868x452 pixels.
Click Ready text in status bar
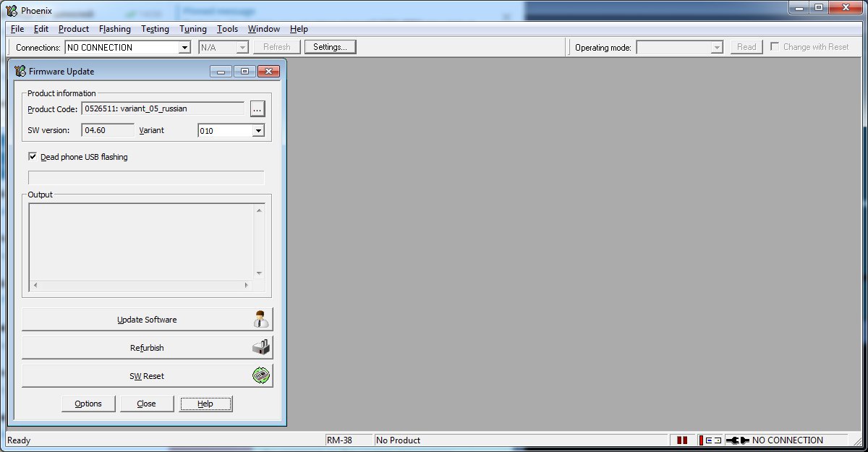(x=20, y=440)
